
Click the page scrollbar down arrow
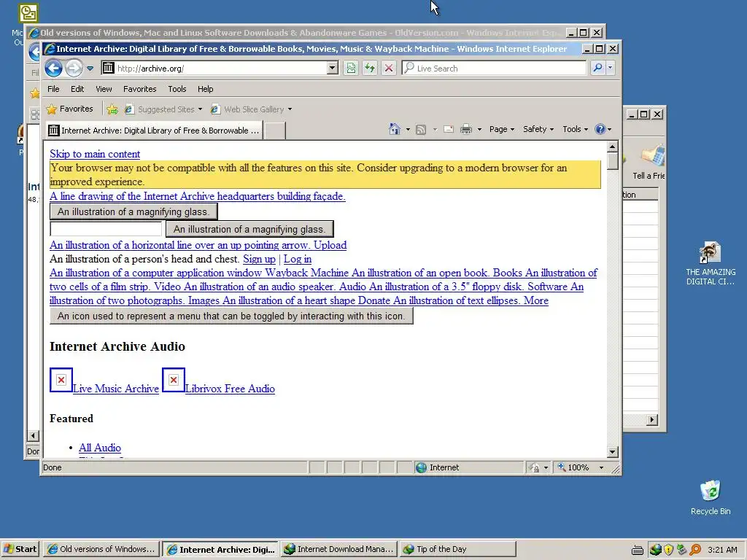[613, 451]
